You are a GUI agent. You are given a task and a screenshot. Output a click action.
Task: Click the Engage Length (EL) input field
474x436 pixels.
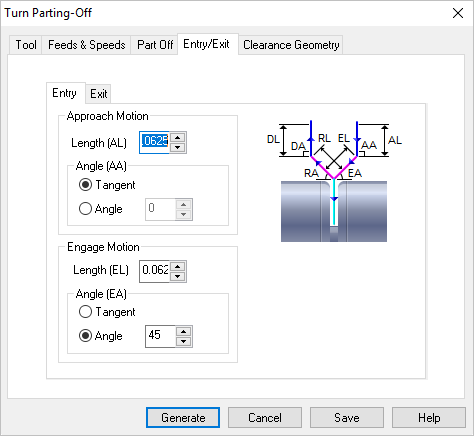(154, 271)
